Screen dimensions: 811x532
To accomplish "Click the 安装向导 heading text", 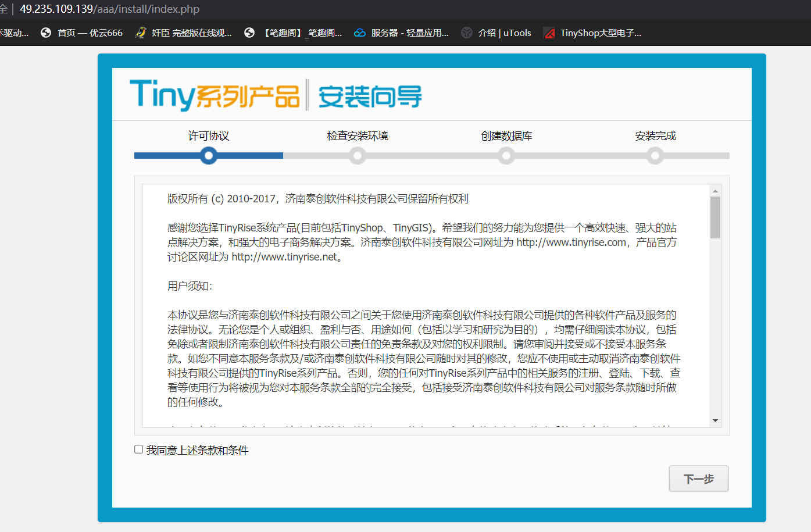I will (370, 97).
